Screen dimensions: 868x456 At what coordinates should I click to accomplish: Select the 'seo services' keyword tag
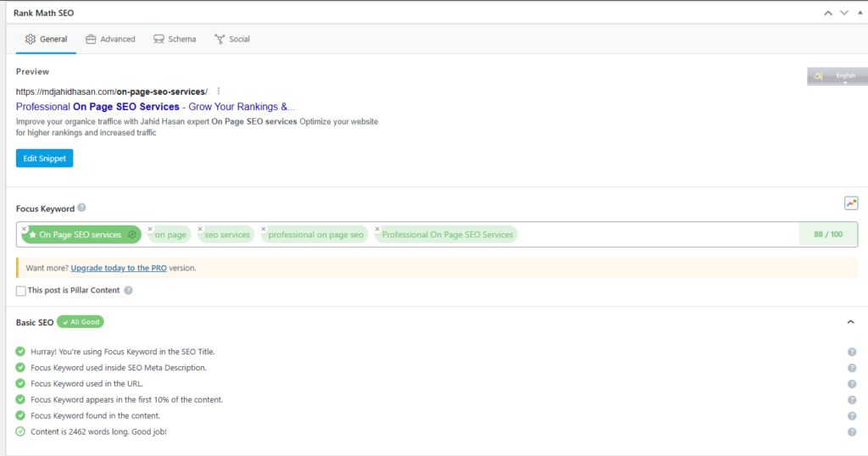pos(227,235)
